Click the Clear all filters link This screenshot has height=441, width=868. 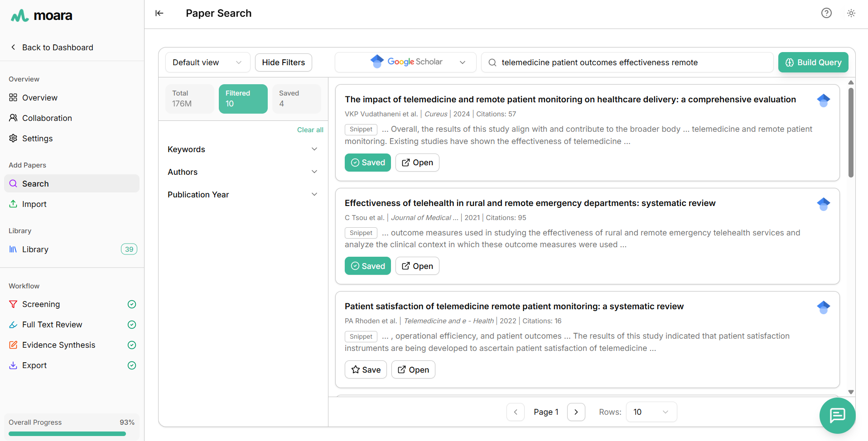[x=310, y=130]
